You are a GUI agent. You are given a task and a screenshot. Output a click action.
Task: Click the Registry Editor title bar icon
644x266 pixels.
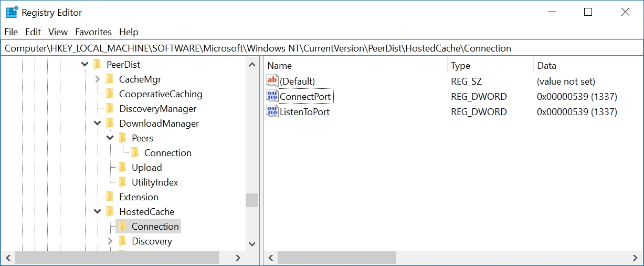[12, 12]
